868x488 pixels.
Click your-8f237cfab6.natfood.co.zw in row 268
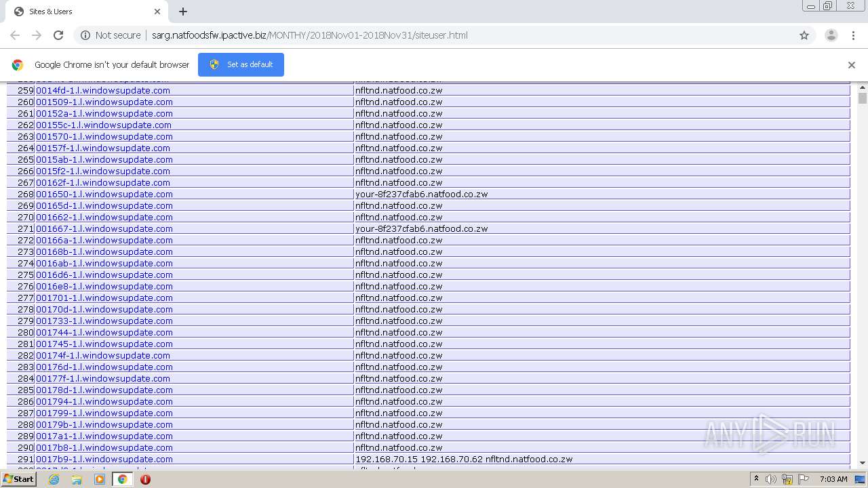[x=421, y=194]
